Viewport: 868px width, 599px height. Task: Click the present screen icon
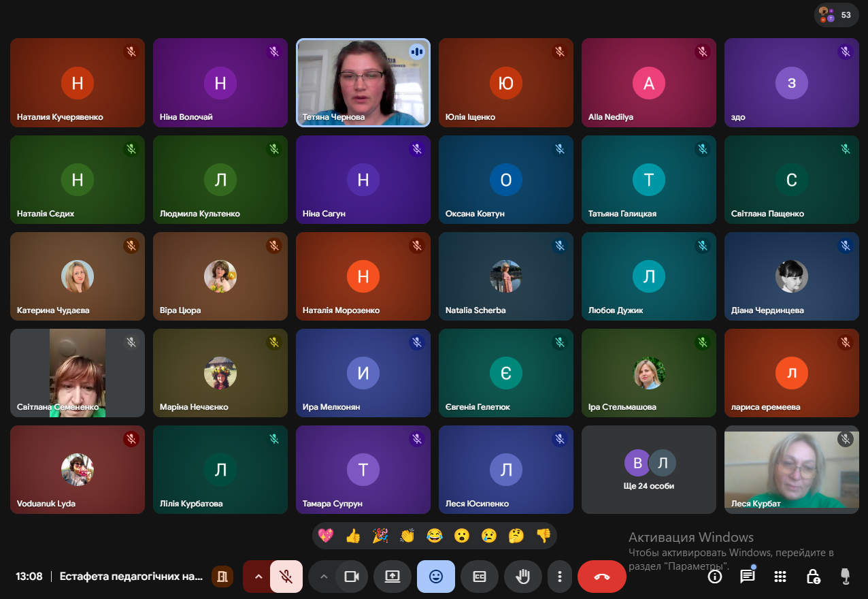[x=393, y=577]
